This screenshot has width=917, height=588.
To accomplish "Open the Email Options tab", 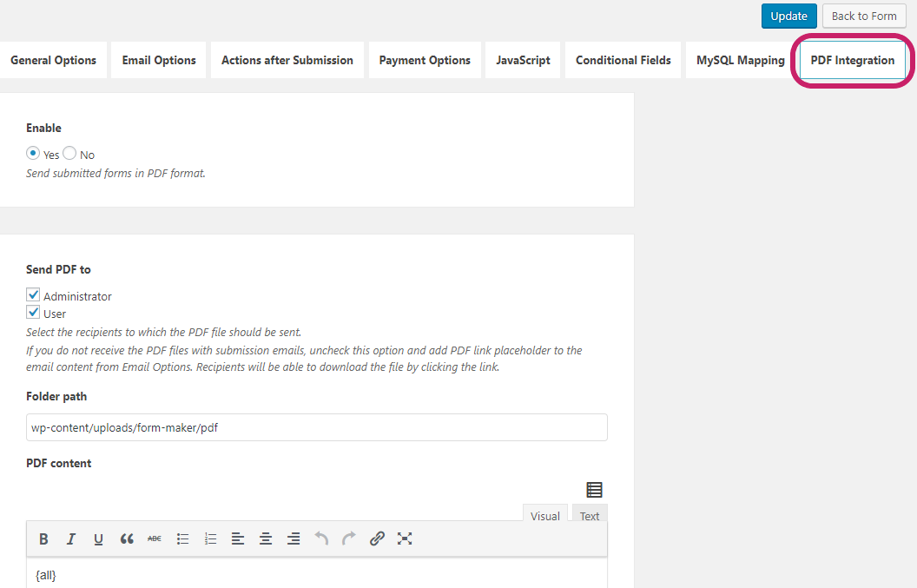I will [x=159, y=60].
